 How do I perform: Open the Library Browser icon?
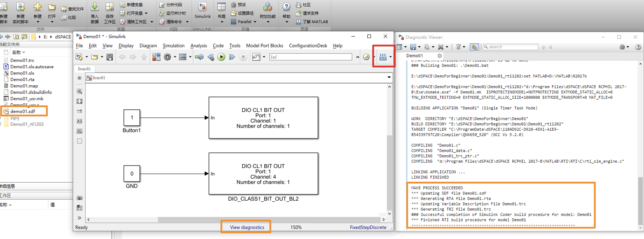156,57
